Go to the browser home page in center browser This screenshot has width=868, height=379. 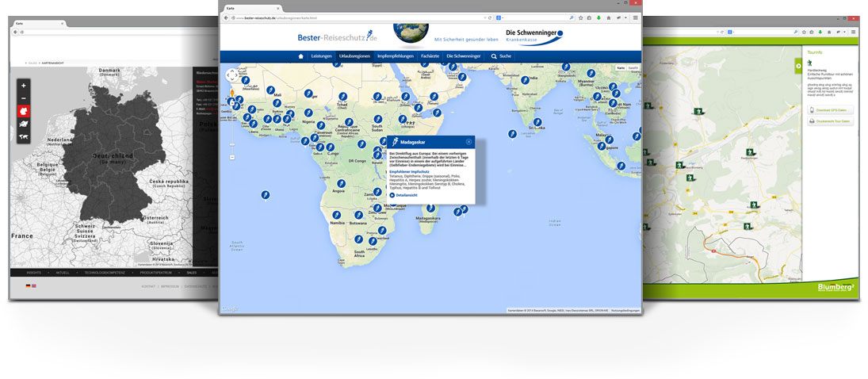click(x=608, y=17)
